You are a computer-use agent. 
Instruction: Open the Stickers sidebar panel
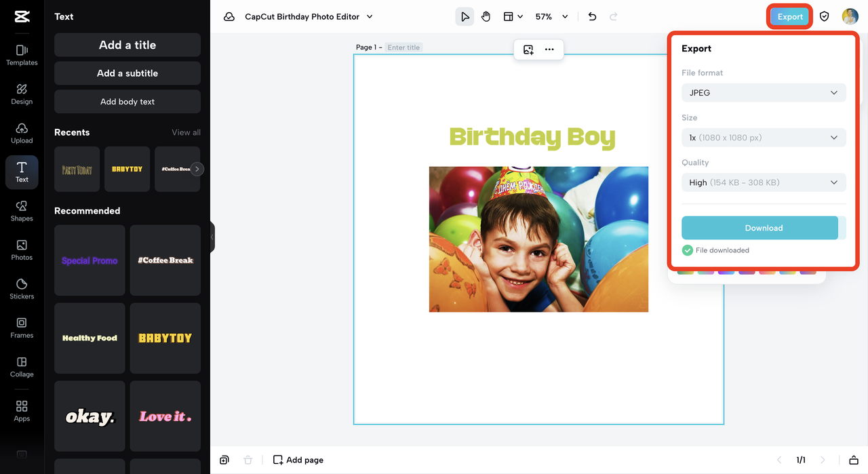pos(22,289)
